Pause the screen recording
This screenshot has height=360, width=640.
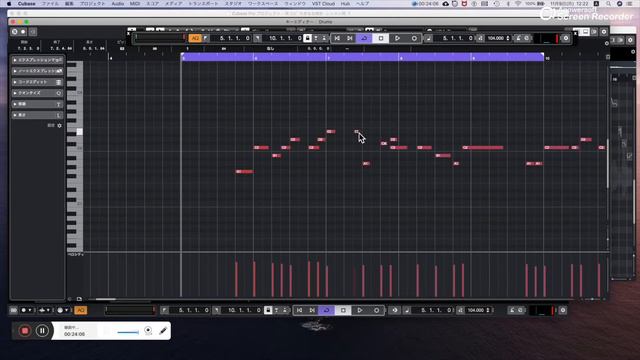click(42, 331)
